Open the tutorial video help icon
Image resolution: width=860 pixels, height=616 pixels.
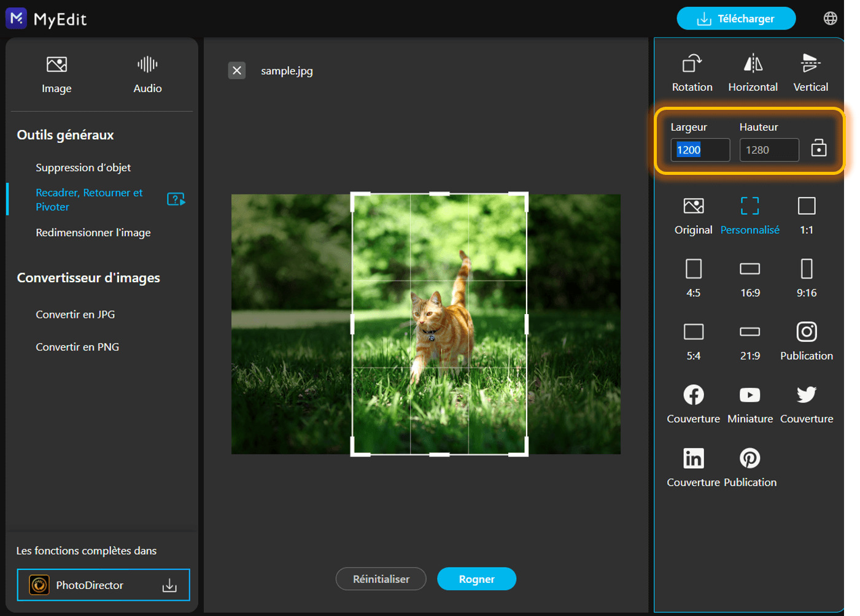coord(176,199)
